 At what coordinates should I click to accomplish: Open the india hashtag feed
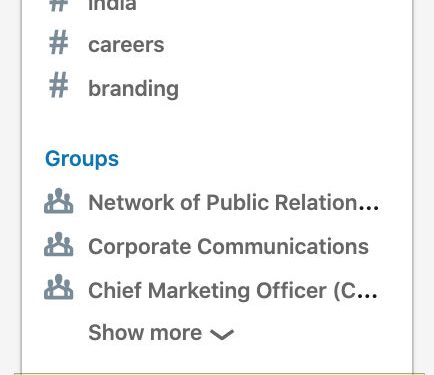point(112,5)
